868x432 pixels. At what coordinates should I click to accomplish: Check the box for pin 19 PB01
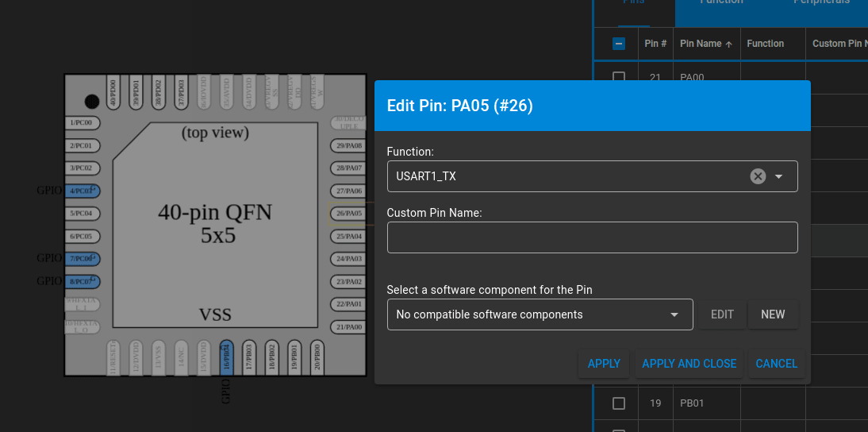619,403
